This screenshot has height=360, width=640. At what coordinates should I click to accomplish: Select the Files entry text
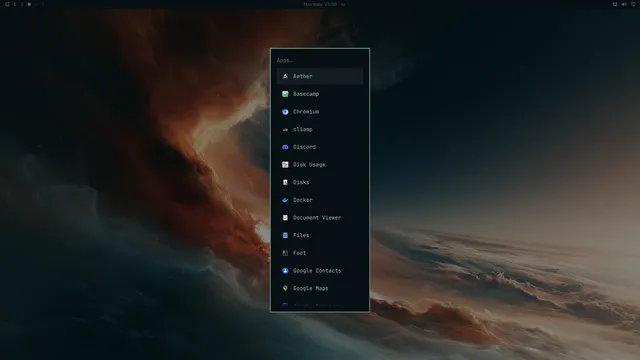click(x=301, y=236)
